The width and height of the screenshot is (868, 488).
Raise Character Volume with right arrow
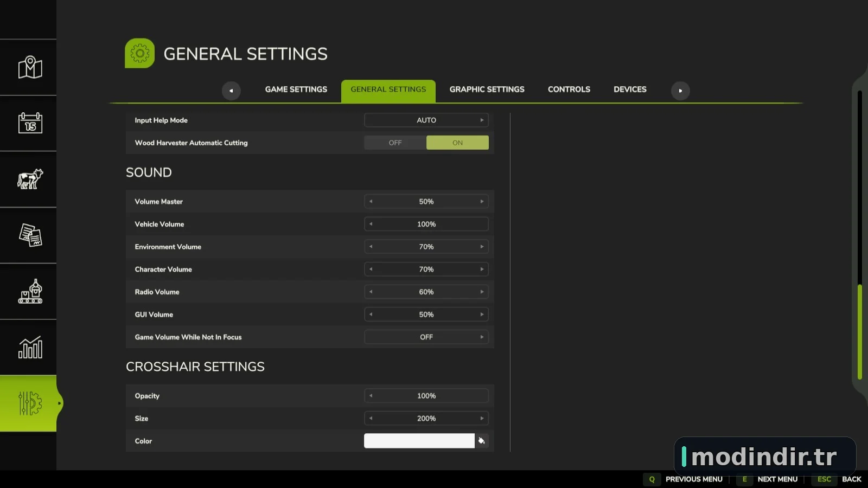pyautogui.click(x=482, y=269)
